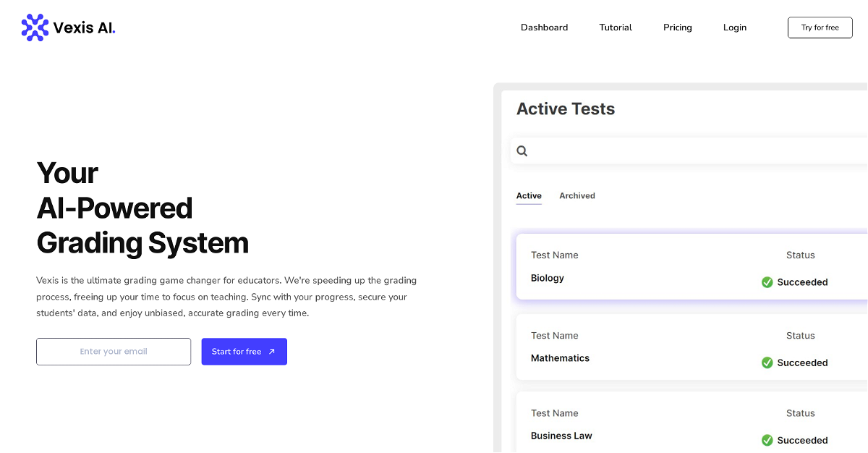Screen dimensions: 868x453
Task: Select the Business Law test card
Action: point(651,425)
